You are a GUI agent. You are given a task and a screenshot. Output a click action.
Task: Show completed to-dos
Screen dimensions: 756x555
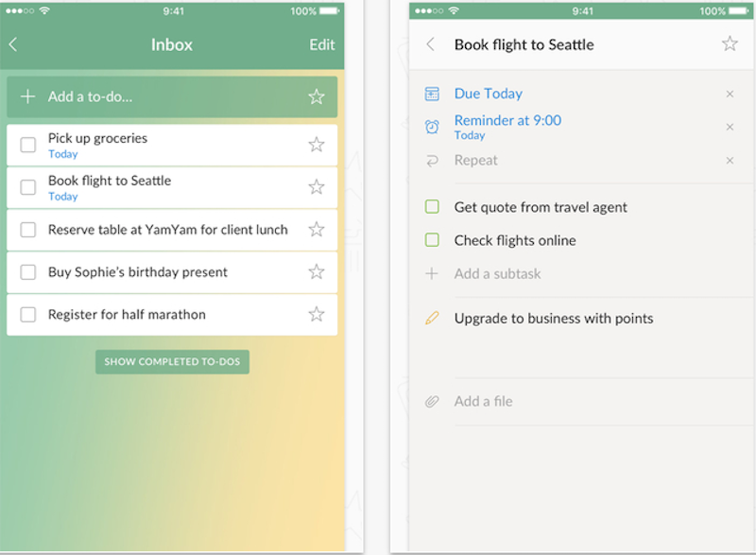(x=172, y=362)
